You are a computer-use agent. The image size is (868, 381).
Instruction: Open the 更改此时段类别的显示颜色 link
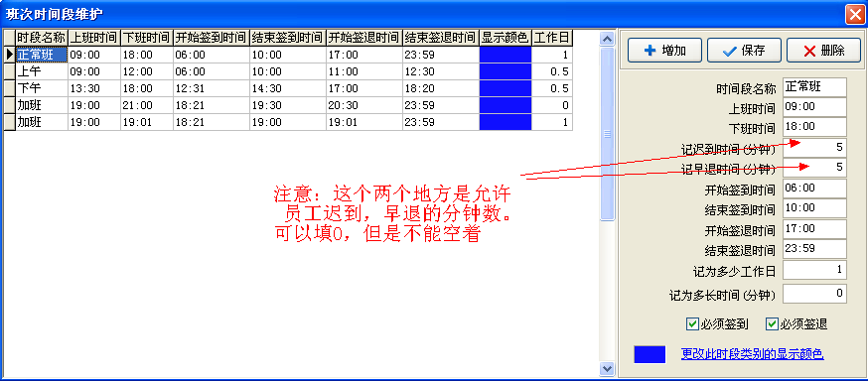pyautogui.click(x=753, y=354)
